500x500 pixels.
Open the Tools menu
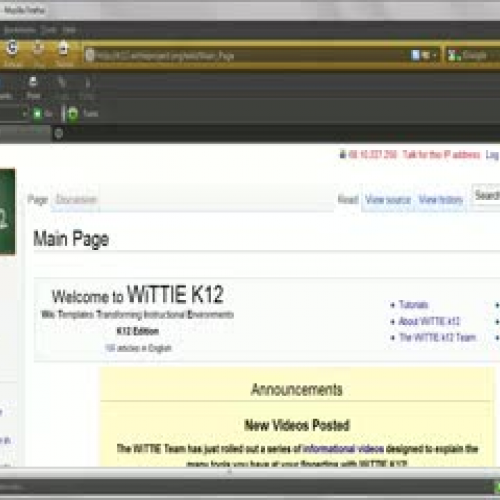[x=49, y=30]
